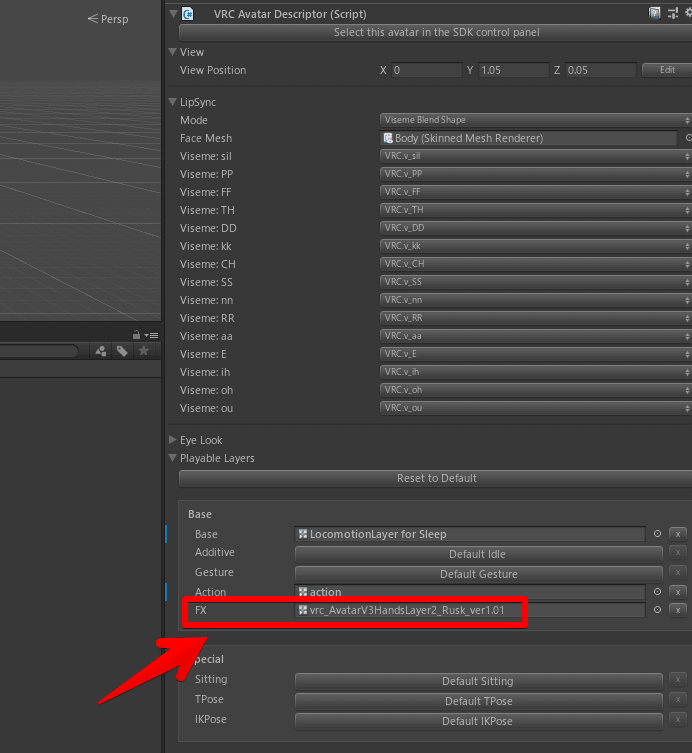Collapse the VRC Avatar Descriptor component
Image resolution: width=692 pixels, height=753 pixels.
click(x=173, y=14)
